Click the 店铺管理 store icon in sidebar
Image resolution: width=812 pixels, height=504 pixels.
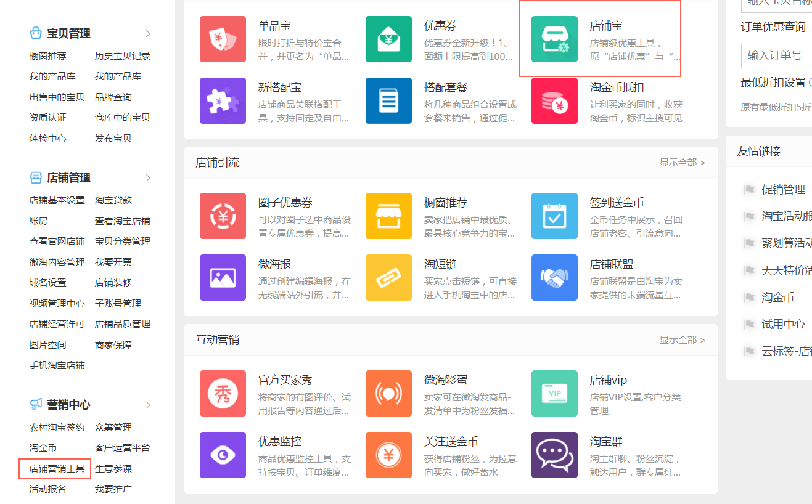(x=36, y=177)
